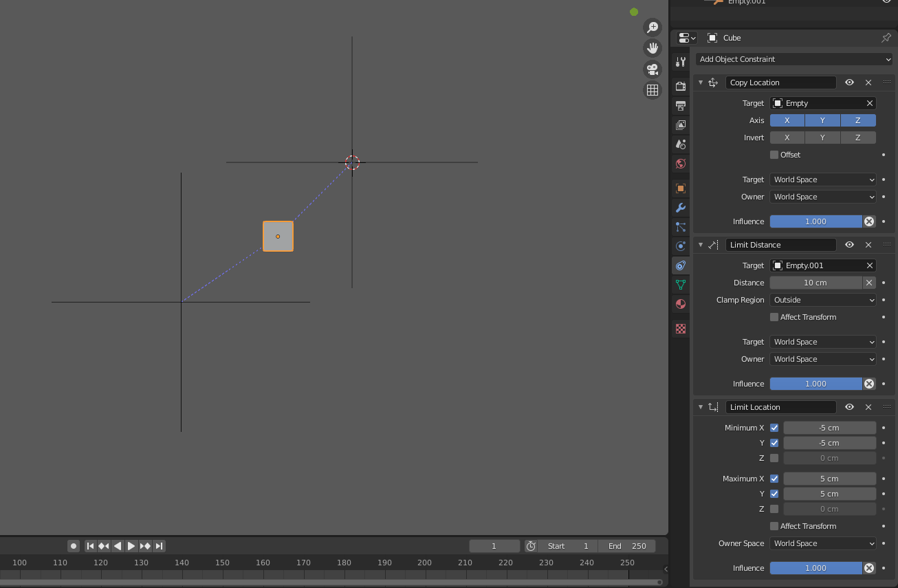Open the Render properties tab

(x=681, y=87)
